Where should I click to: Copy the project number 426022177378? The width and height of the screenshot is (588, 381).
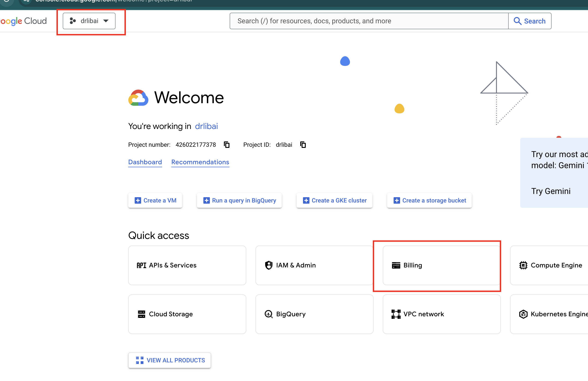227,145
